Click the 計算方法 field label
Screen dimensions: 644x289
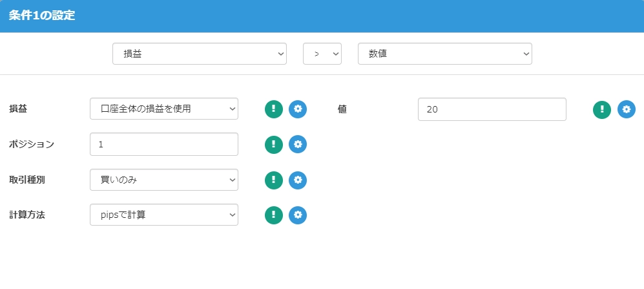coord(27,215)
